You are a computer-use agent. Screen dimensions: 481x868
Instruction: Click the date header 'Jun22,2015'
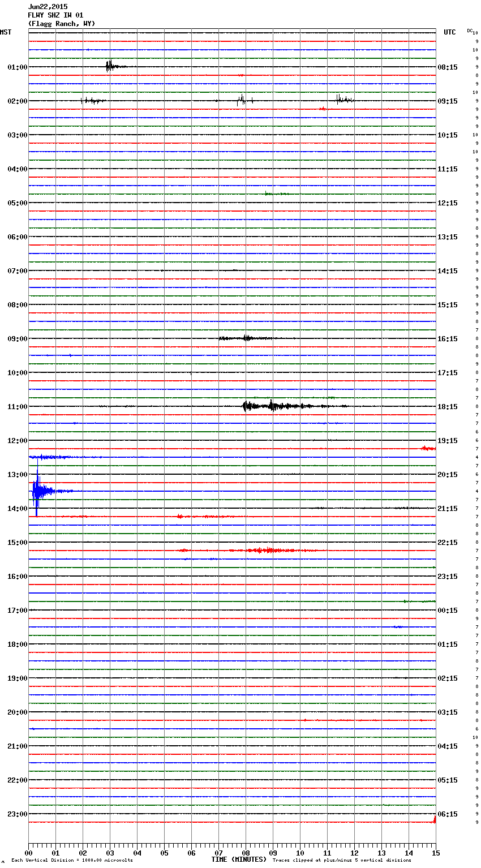click(x=48, y=7)
